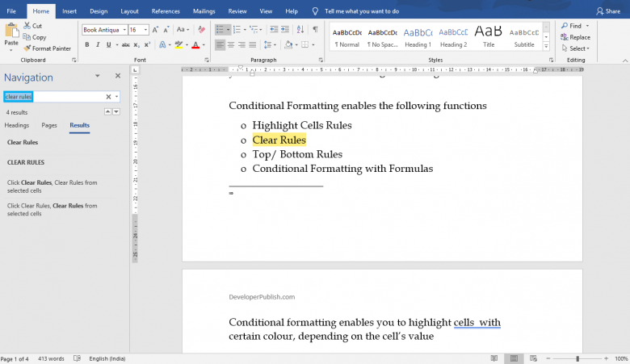
Task: Expand the Styles gallery more button
Action: click(x=546, y=47)
